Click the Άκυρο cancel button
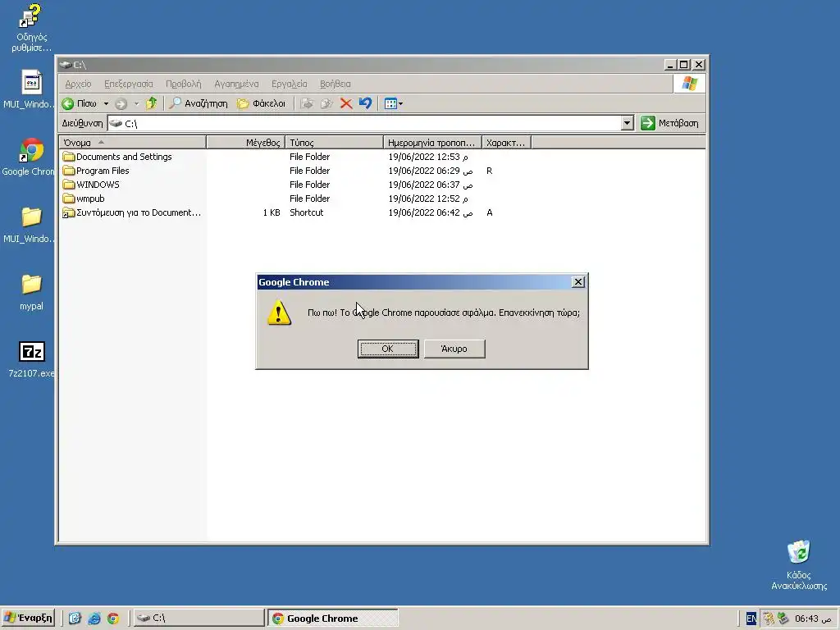 (x=454, y=349)
